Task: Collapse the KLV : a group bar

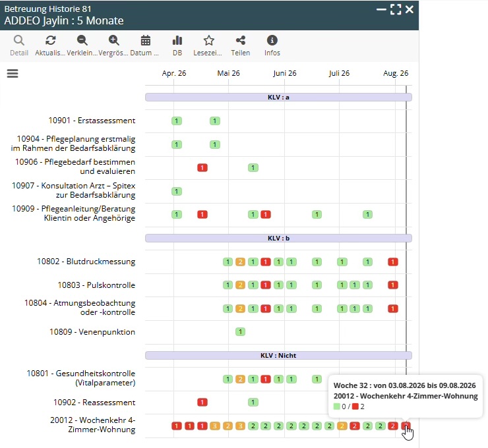Action: click(278, 98)
